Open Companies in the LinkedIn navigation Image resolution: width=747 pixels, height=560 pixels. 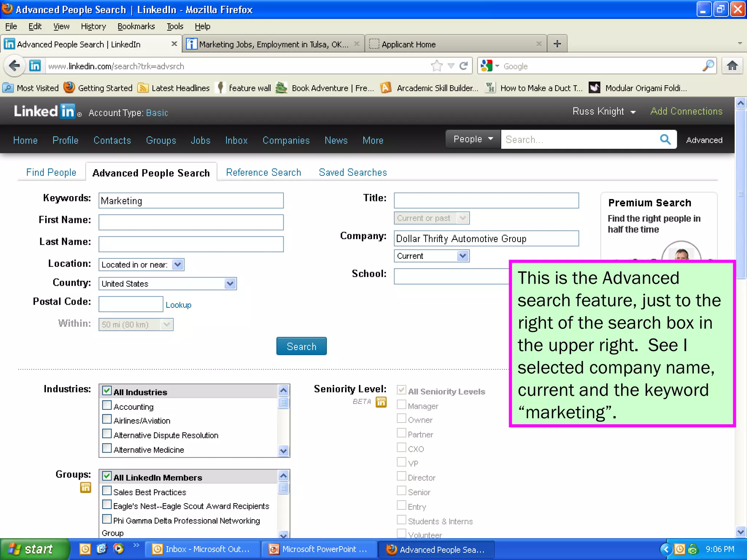pyautogui.click(x=286, y=140)
